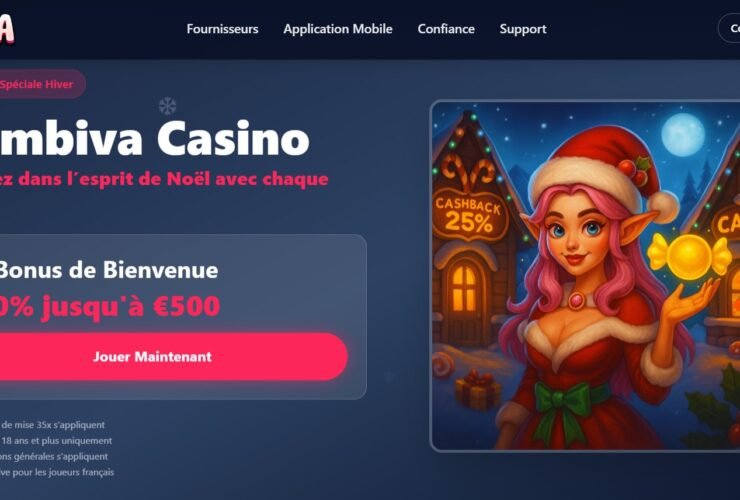This screenshot has width=740, height=500.
Task: Open the Support navigation link
Action: (x=523, y=29)
